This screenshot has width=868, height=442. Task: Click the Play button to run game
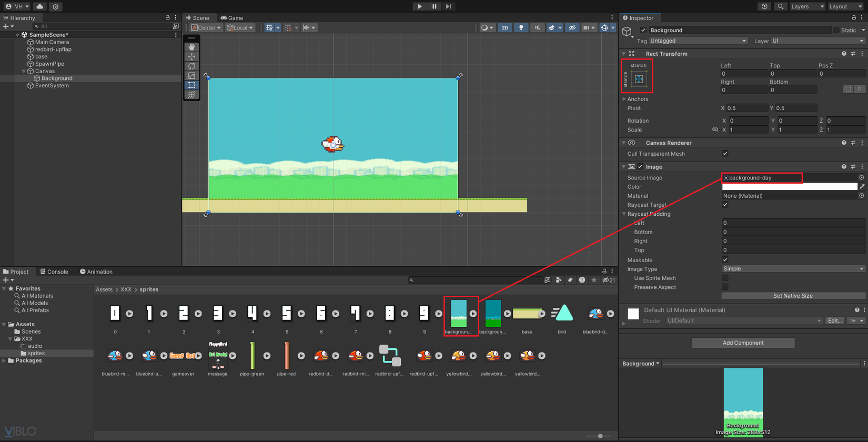[419, 6]
